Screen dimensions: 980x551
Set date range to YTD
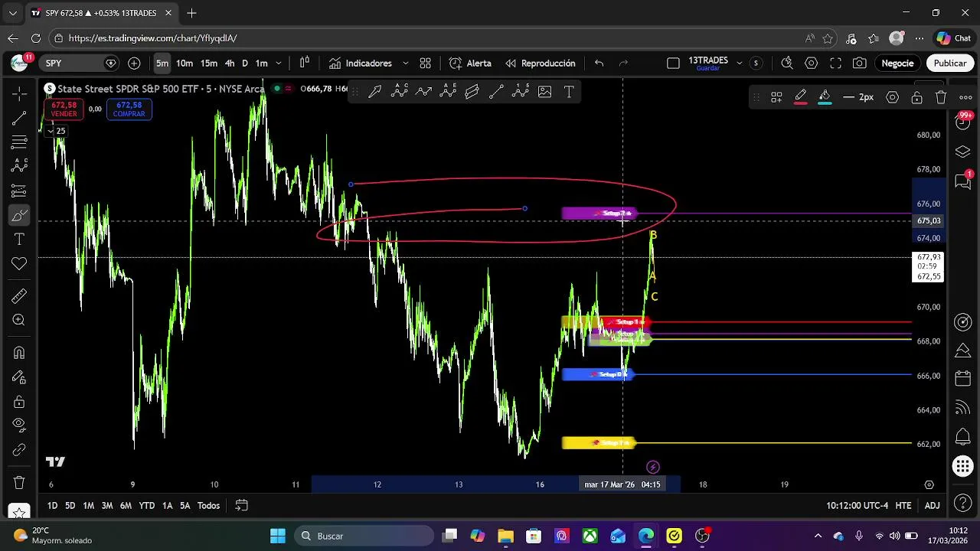(x=146, y=506)
